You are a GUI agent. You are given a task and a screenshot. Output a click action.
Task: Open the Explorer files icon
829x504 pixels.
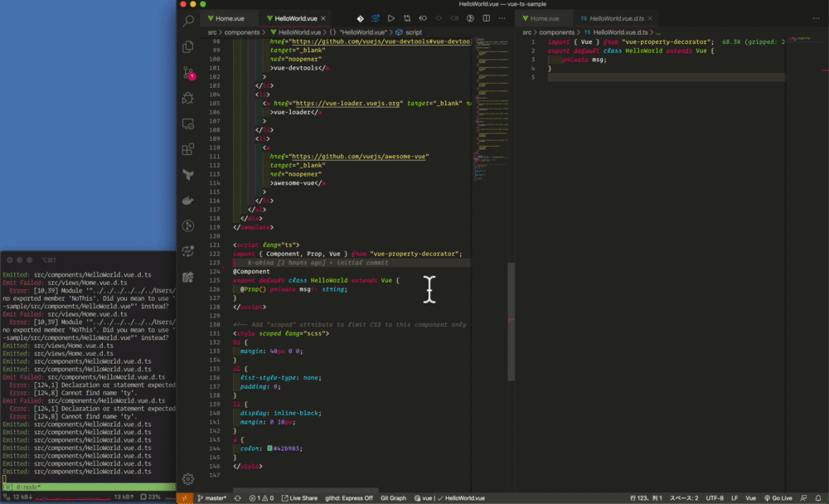tap(188, 46)
